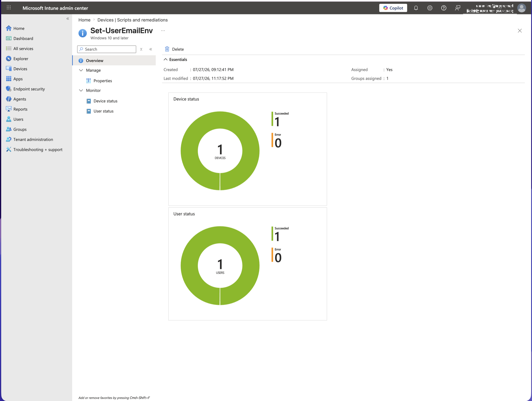Click the Apps grid icon
This screenshot has height=401, width=532.
tap(9, 79)
